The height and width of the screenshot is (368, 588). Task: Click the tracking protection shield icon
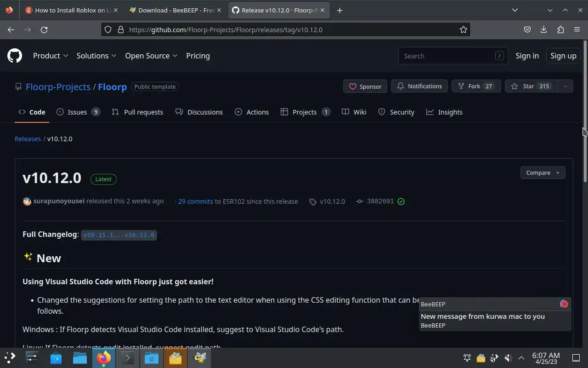tap(108, 29)
